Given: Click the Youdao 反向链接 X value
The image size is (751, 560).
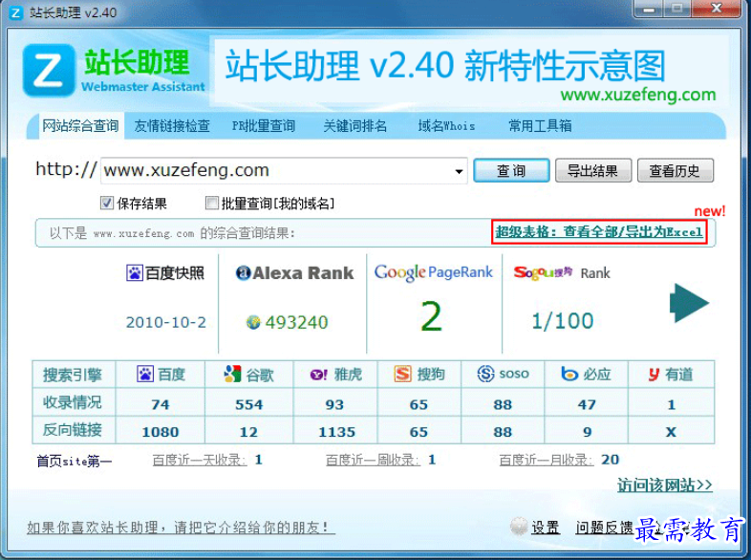Looking at the screenshot, I should 671,432.
